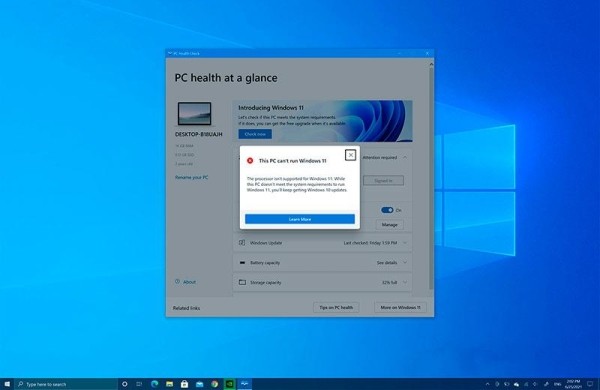Collapse the Attention required section
600x390 pixels.
pyautogui.click(x=405, y=157)
